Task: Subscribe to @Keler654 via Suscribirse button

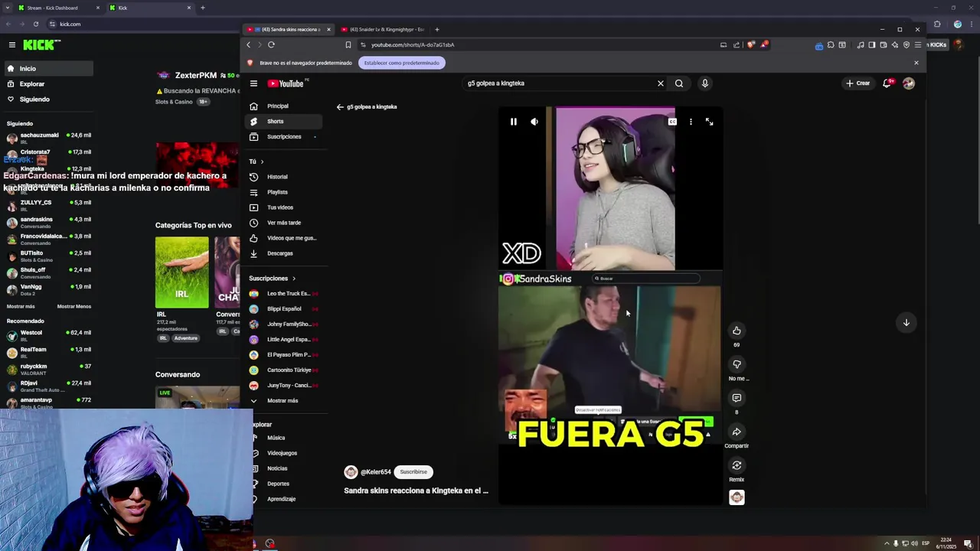Action: point(413,472)
